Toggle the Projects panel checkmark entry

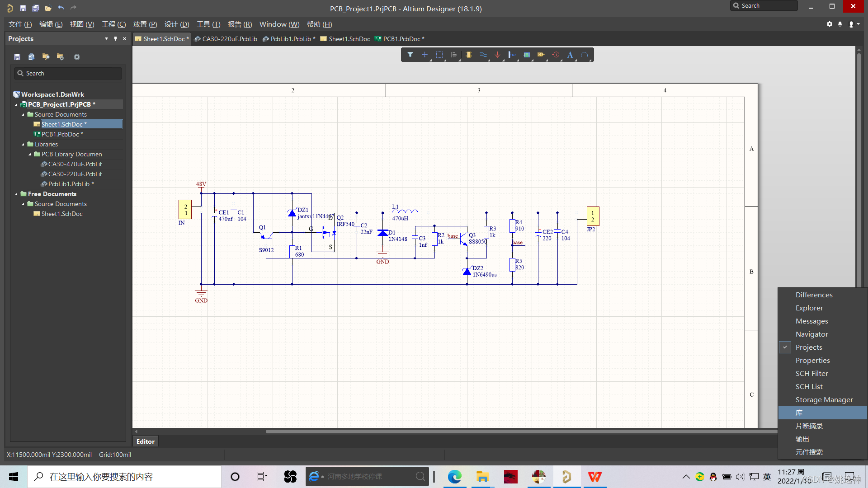point(808,347)
